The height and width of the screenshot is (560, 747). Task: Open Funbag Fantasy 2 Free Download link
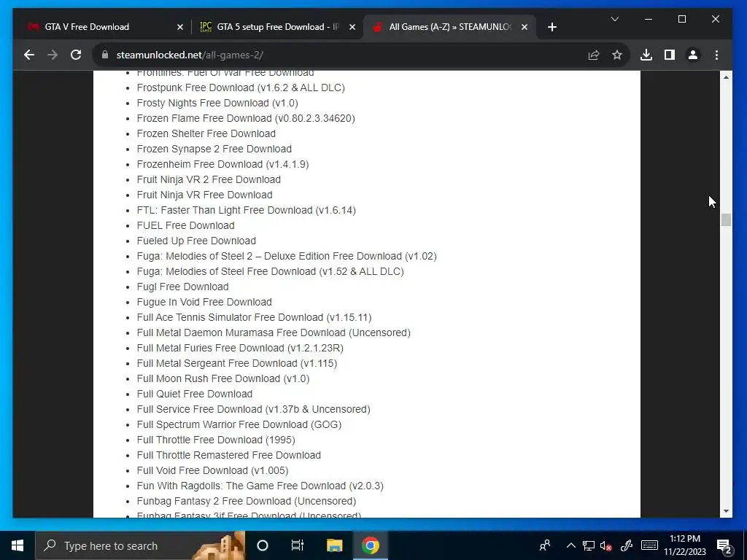pos(247,501)
